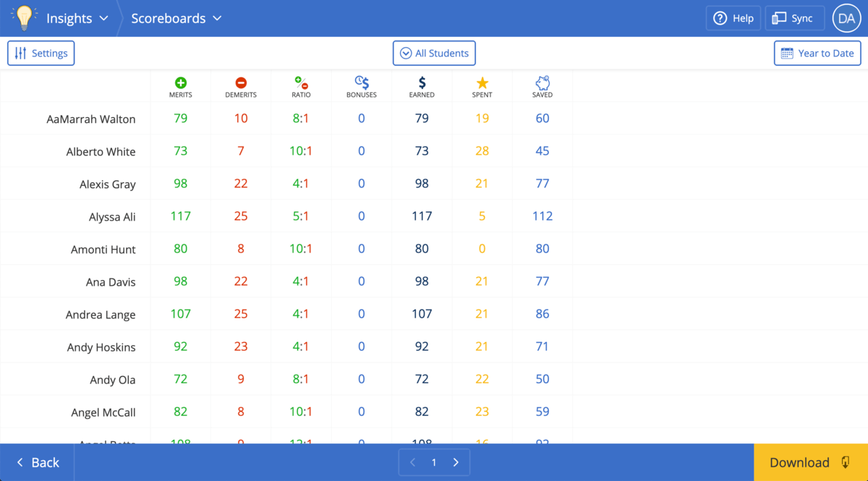868x481 pixels.
Task: Select the Ratio column icon
Action: pos(301,81)
